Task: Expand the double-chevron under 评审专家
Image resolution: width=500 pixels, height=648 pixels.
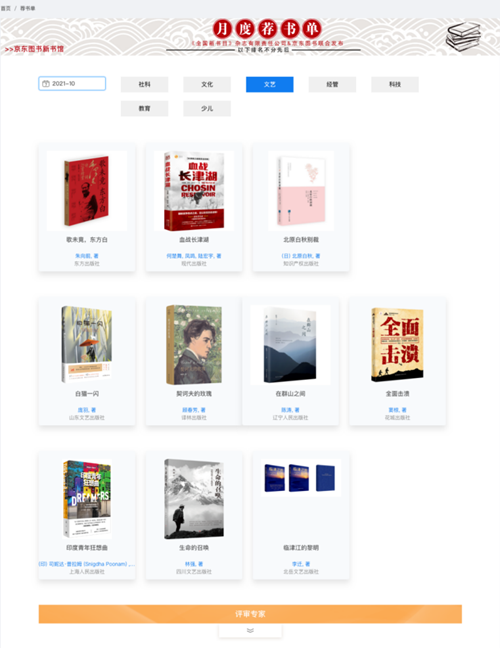Action: [x=250, y=631]
